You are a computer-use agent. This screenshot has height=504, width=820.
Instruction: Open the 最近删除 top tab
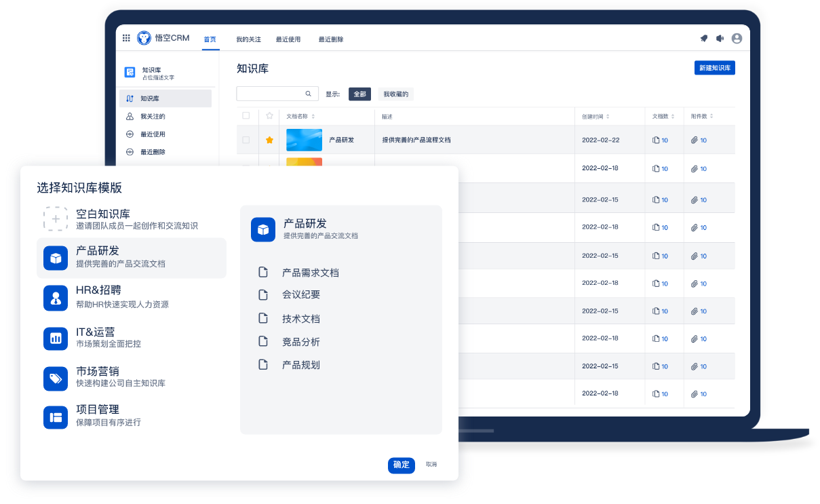point(331,39)
